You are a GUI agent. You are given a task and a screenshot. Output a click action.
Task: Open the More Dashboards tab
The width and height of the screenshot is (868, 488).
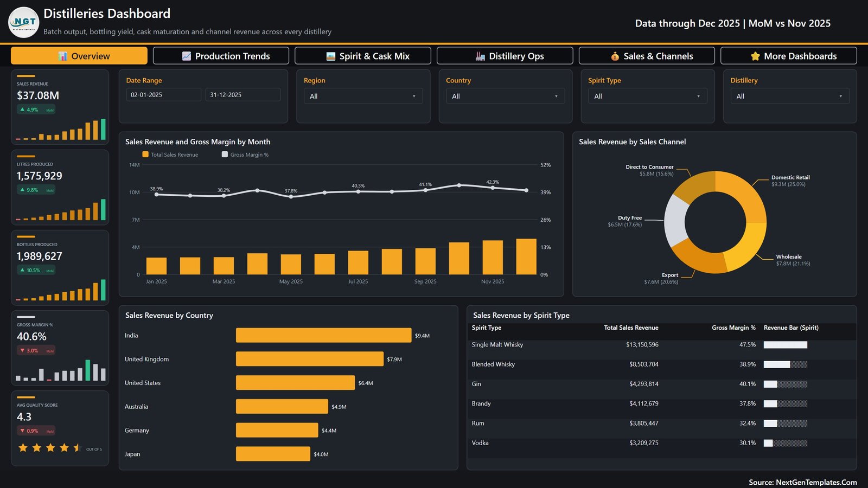(789, 56)
